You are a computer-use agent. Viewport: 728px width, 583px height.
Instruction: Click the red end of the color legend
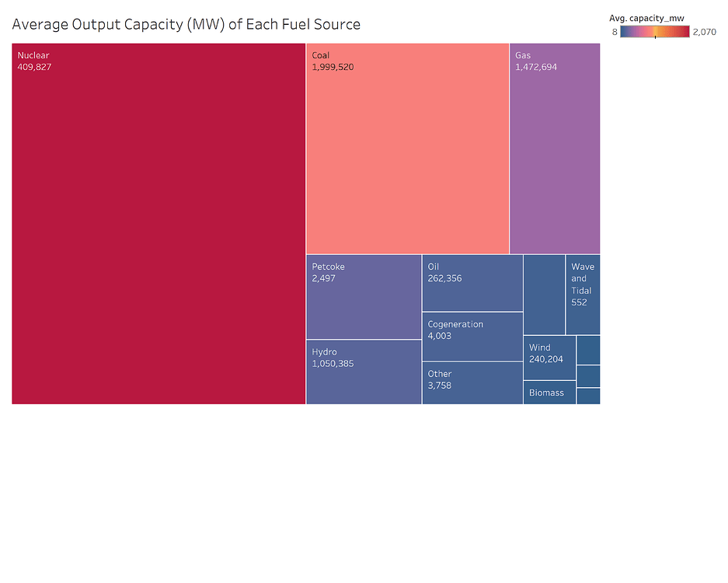point(684,32)
